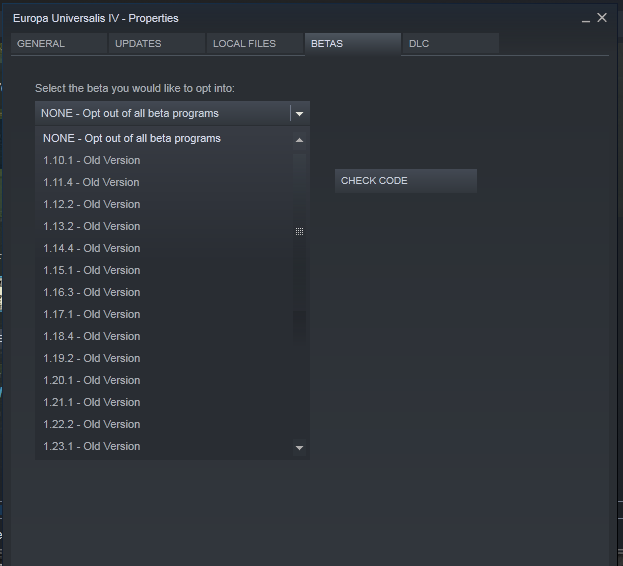Viewport: 623px width, 566px height.
Task: Pick 1.21.1 - Old Version in list
Action: pos(91,402)
